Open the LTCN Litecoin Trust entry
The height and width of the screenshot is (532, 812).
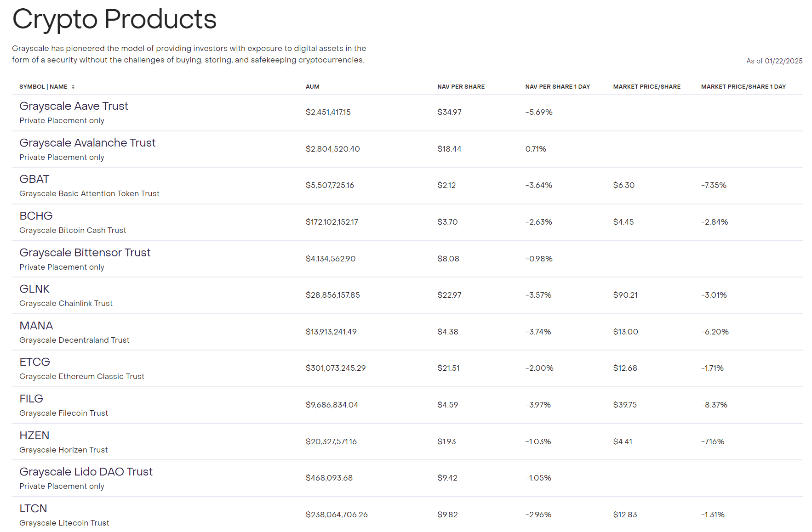click(x=33, y=509)
